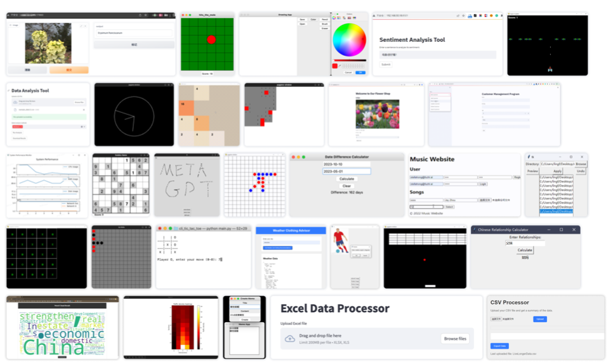Adjust the brightness slider below the color wheel
613x364 pixels.
(x=350, y=60)
